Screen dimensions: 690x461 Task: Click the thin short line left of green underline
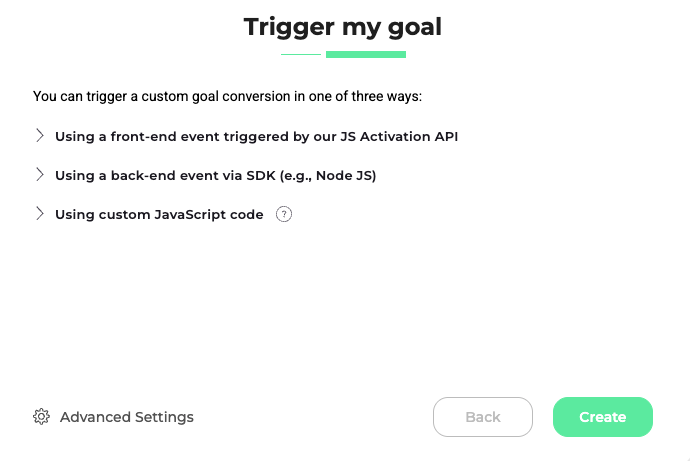coord(301,54)
